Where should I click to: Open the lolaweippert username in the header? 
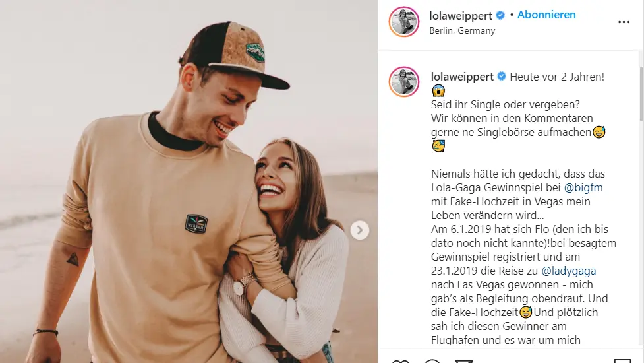460,16
